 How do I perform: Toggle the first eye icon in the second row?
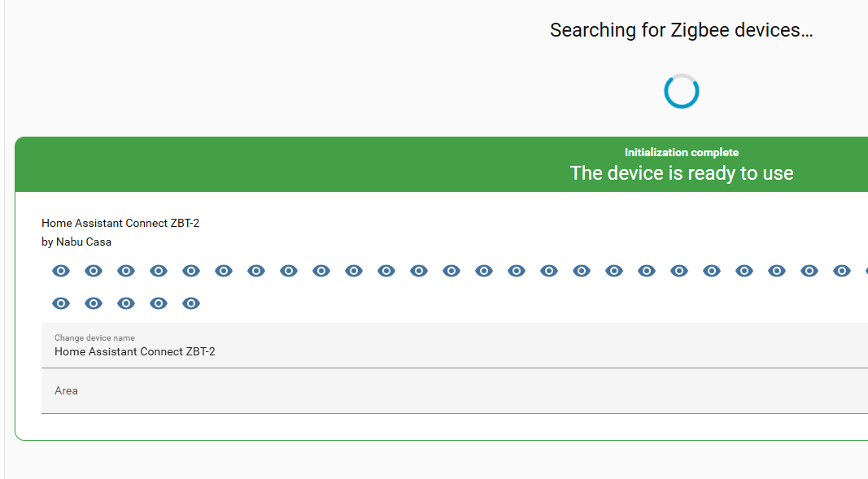tap(61, 303)
